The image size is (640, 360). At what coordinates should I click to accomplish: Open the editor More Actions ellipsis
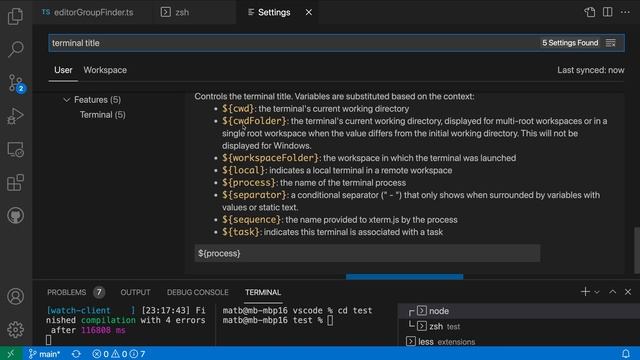625,12
